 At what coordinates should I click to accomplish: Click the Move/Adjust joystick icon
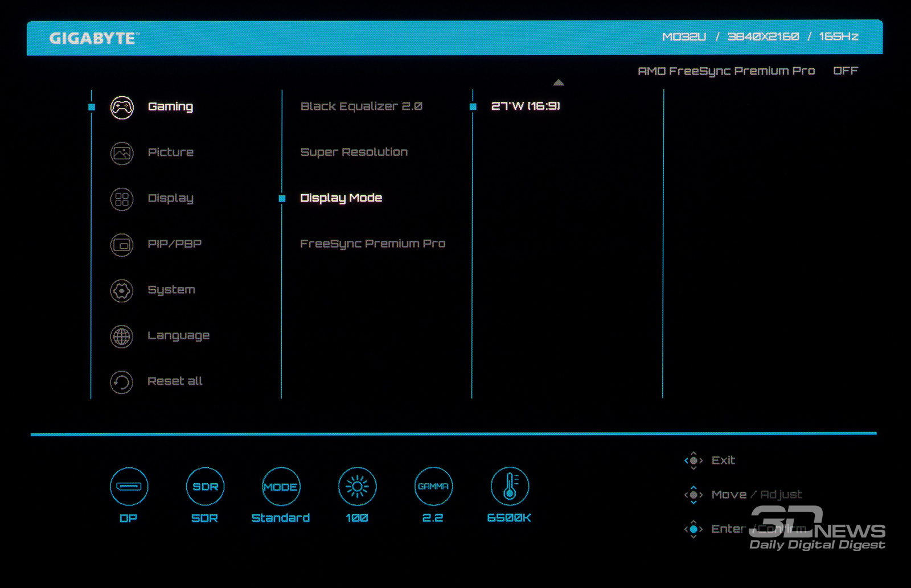pyautogui.click(x=693, y=495)
